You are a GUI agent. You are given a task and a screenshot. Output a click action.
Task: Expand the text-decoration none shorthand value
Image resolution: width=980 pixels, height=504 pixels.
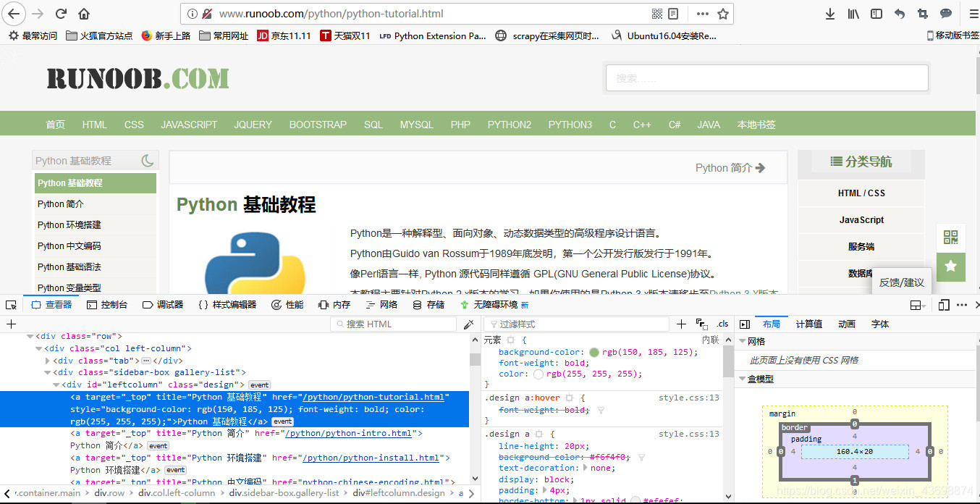(586, 468)
